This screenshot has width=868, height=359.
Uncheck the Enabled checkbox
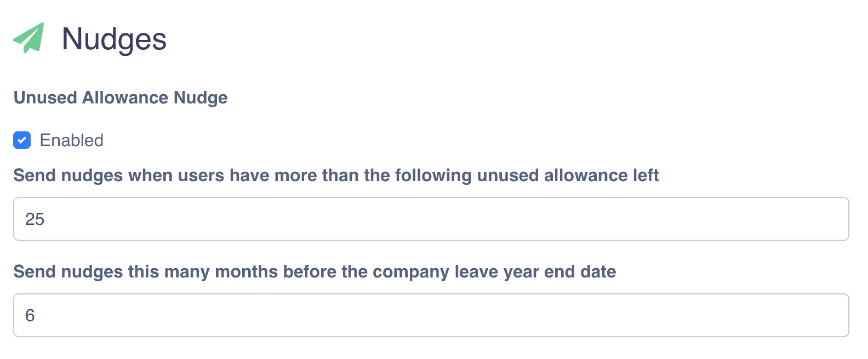[22, 140]
